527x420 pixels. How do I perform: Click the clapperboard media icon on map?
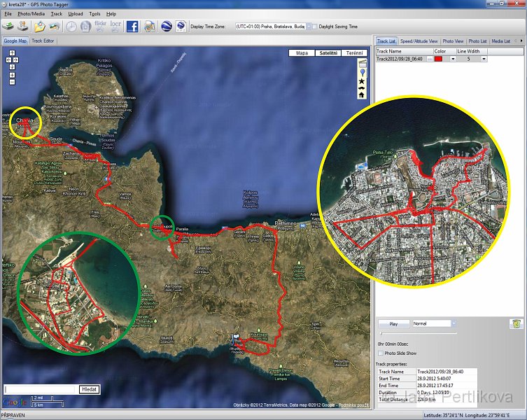click(x=363, y=63)
